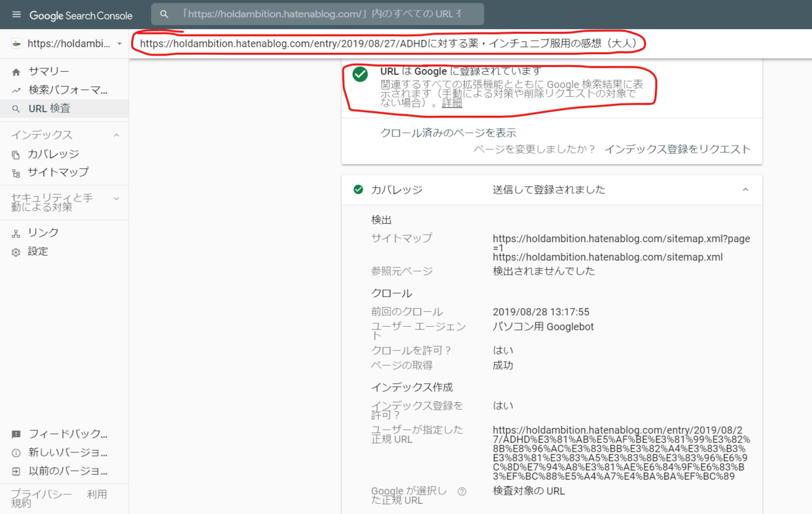Click the 検索パフォーマンス trend icon
The height and width of the screenshot is (514, 812).
[x=16, y=90]
